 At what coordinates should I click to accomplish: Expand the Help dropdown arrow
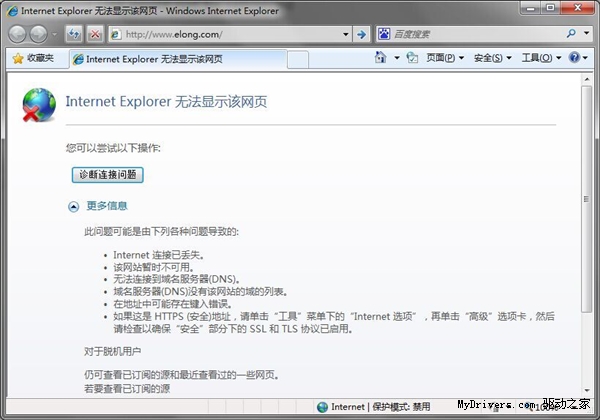coord(585,58)
